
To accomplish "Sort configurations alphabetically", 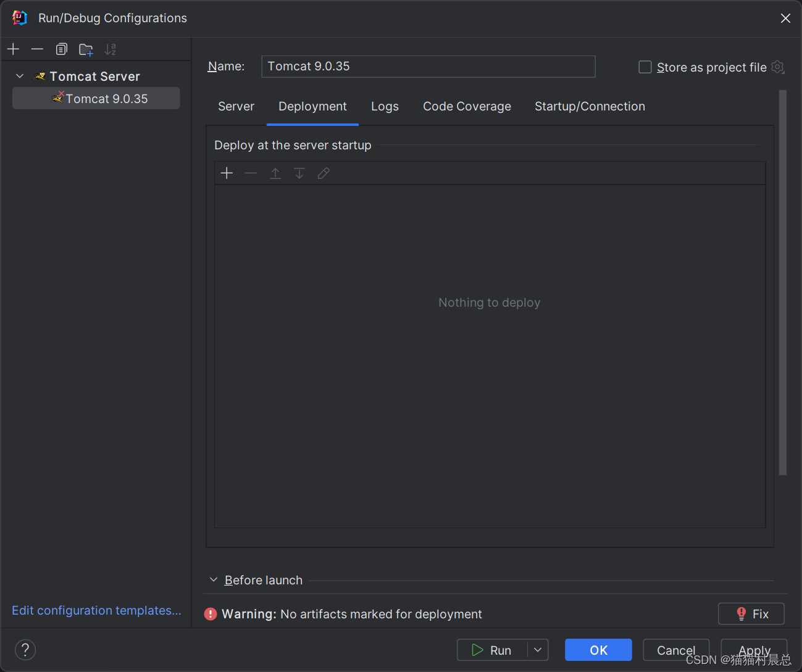I will click(x=111, y=49).
